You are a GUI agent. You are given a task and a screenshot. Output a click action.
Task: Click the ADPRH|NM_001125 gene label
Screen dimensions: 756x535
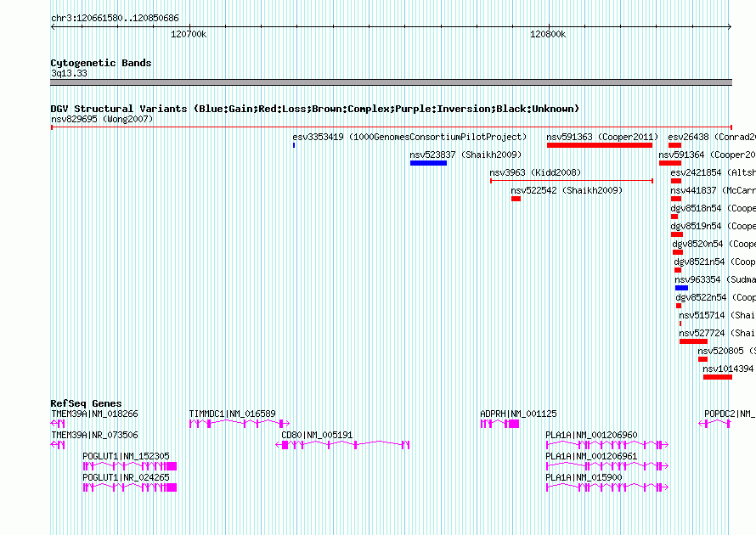[518, 414]
